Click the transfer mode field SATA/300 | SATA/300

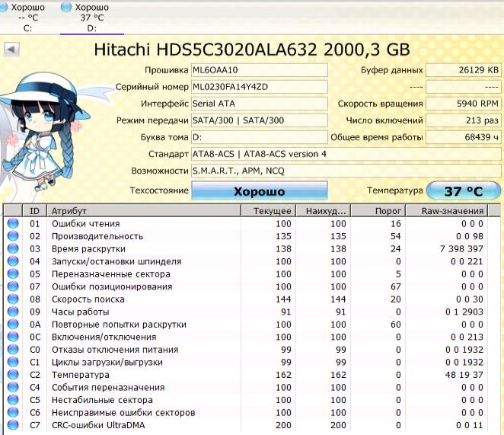[260, 120]
